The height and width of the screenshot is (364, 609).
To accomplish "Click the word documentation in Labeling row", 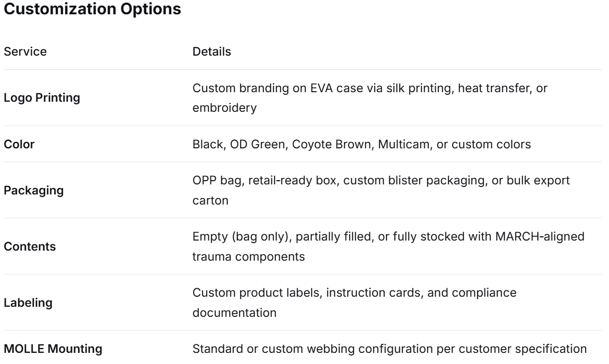I will click(x=235, y=313).
